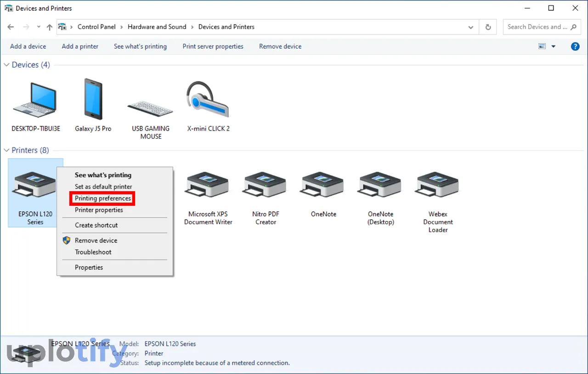Click the shield icon beside Remove device
Viewport: 588px width, 374px height.
67,240
